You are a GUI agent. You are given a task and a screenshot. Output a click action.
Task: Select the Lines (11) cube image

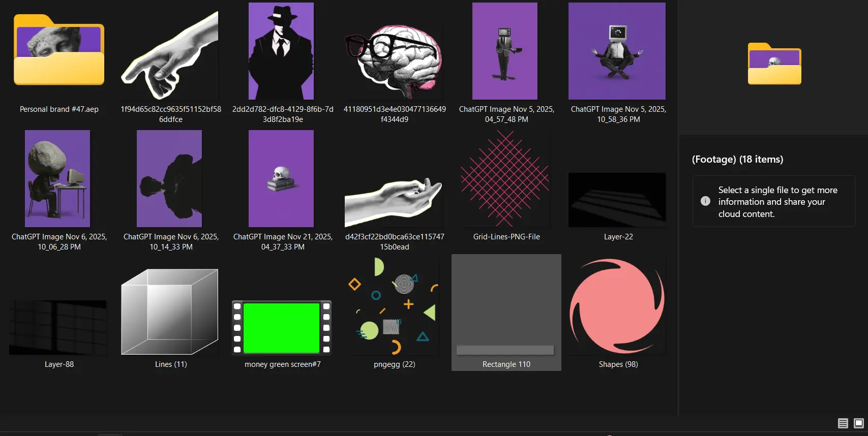(170, 312)
